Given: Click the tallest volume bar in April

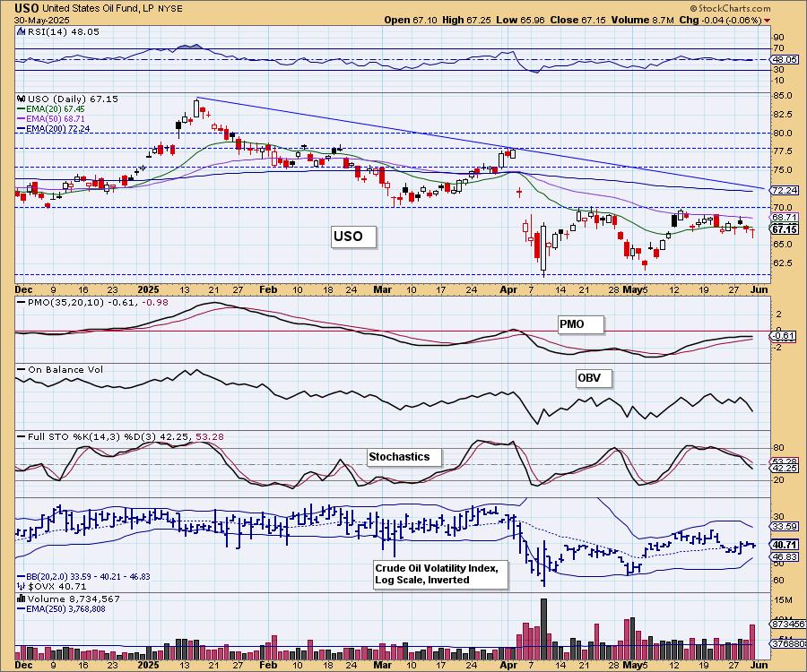Looking at the screenshot, I should pos(543,629).
